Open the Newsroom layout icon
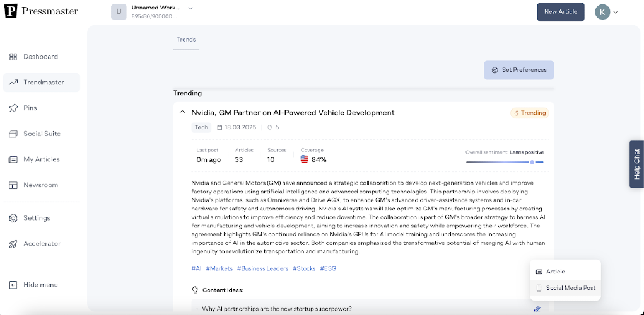This screenshot has width=644, height=315. point(13,185)
